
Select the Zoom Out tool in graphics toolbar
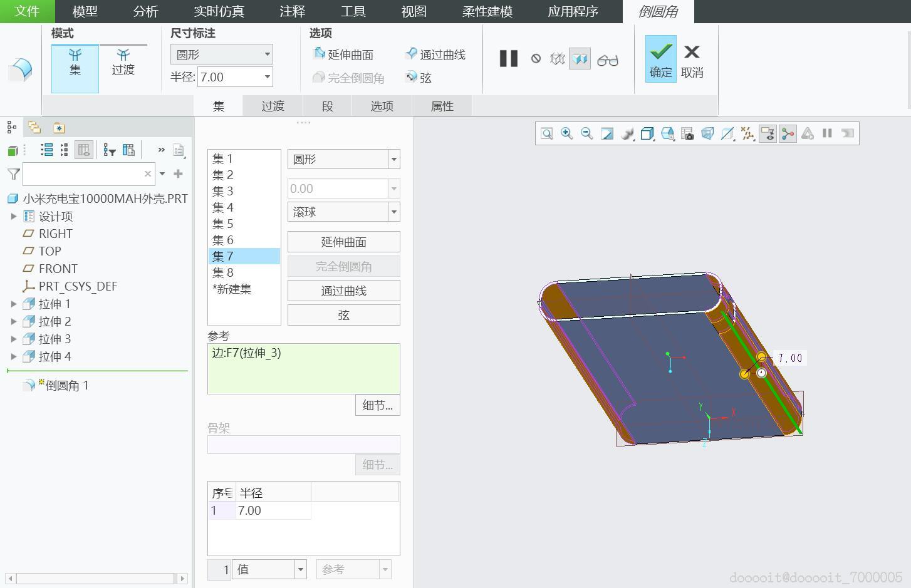click(587, 133)
